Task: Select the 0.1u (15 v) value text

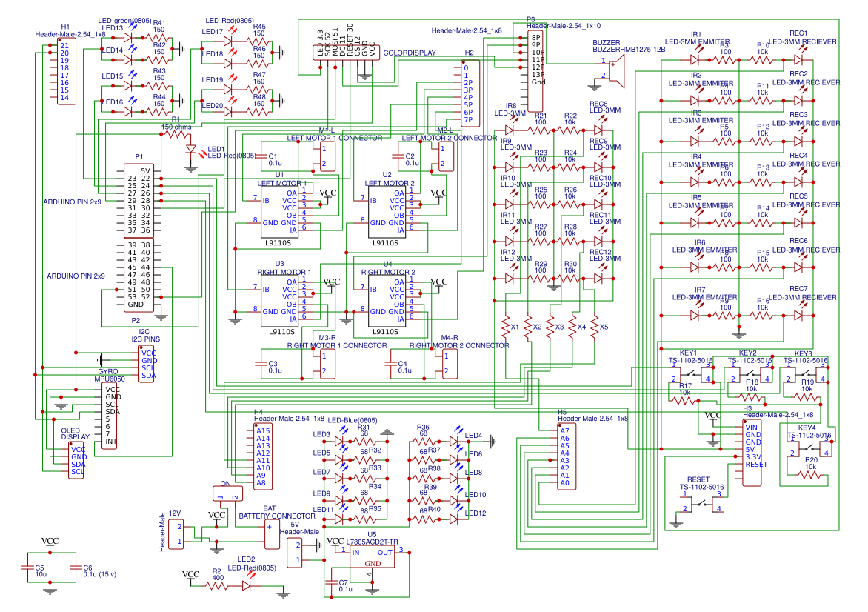Action: (100, 574)
